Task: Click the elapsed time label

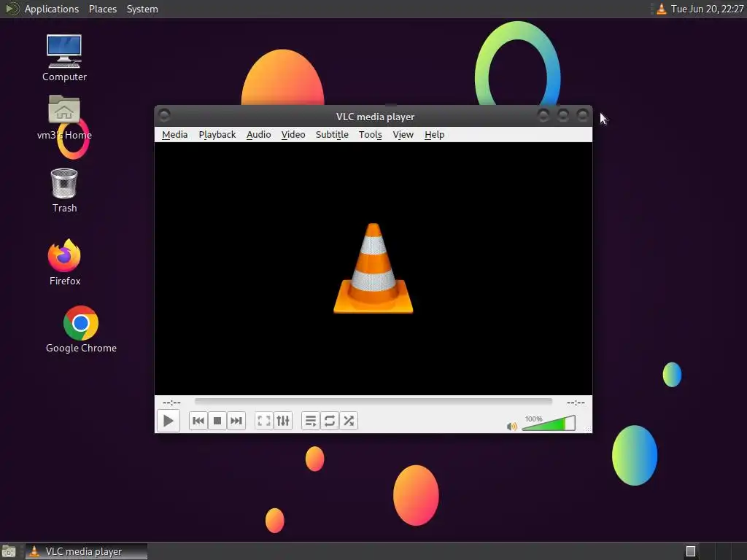Action: (171, 402)
